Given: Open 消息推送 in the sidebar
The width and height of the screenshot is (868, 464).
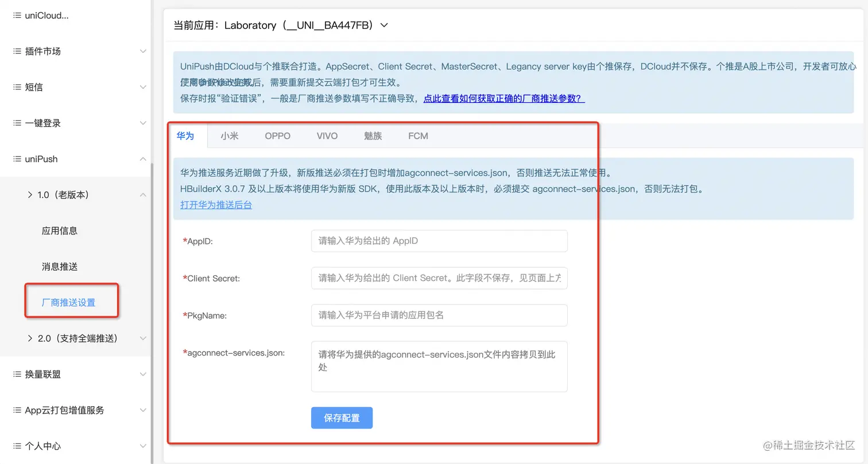Looking at the screenshot, I should click(60, 267).
